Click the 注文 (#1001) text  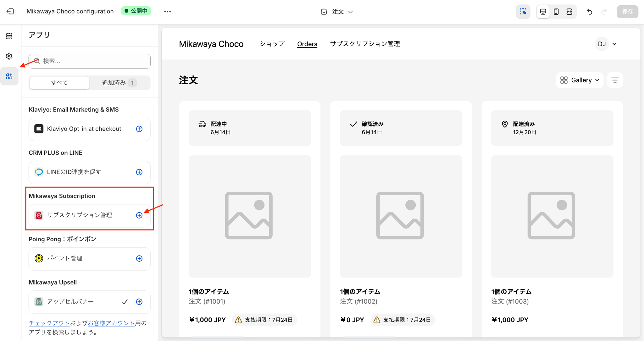(207, 301)
